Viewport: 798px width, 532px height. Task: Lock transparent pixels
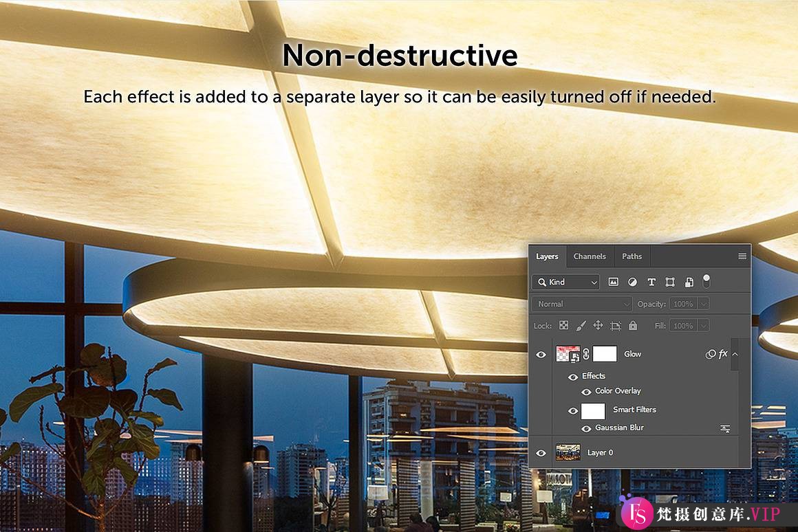click(x=563, y=326)
